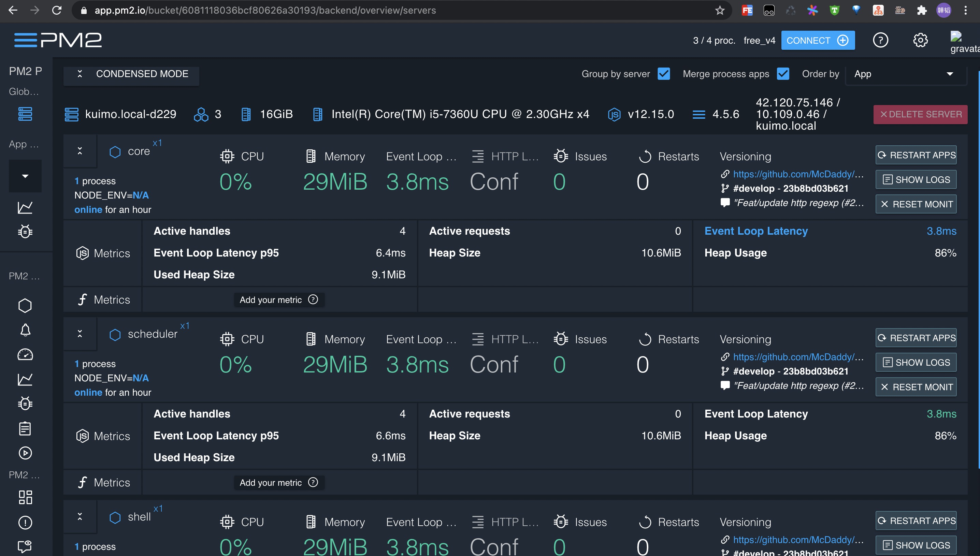Click the core app hexagon icon

(x=115, y=151)
